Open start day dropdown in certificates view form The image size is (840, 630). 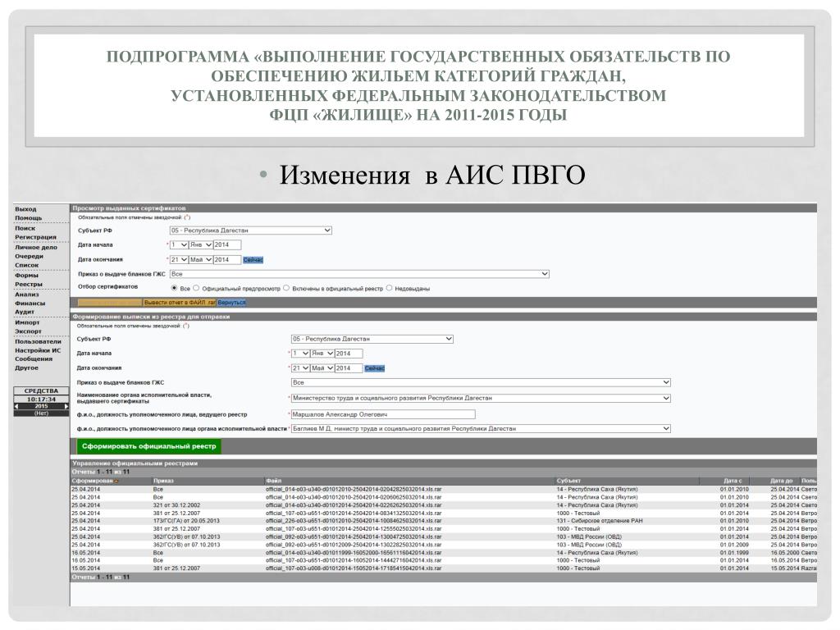[x=179, y=244]
